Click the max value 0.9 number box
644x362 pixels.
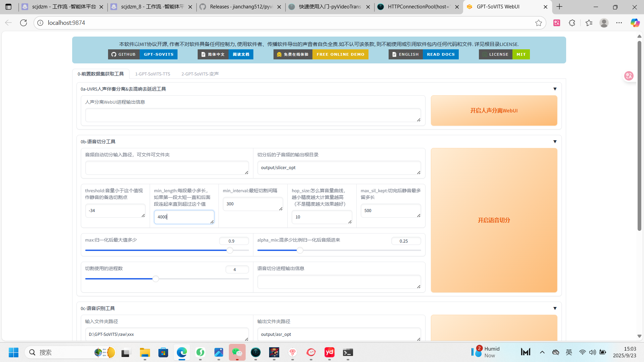pos(234,241)
